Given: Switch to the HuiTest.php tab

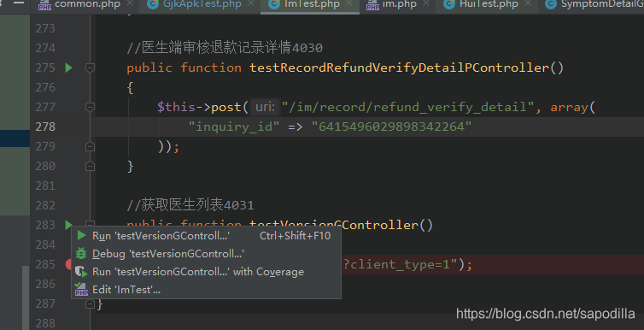Looking at the screenshot, I should pyautogui.click(x=489, y=4).
